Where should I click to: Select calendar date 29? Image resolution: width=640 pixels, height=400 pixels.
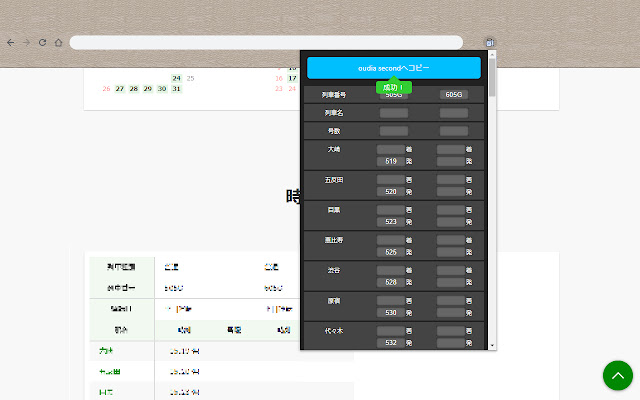click(148, 89)
